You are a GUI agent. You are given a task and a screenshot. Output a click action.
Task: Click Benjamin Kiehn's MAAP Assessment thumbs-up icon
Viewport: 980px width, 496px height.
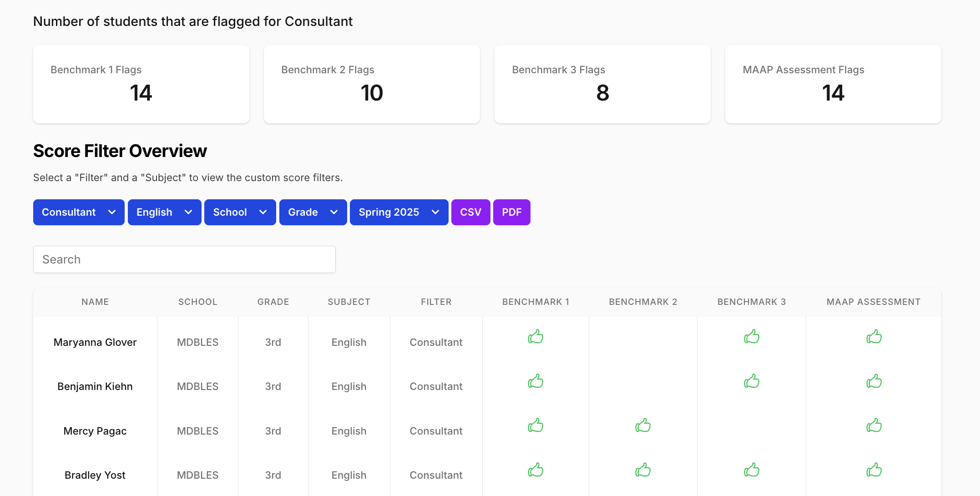874,381
